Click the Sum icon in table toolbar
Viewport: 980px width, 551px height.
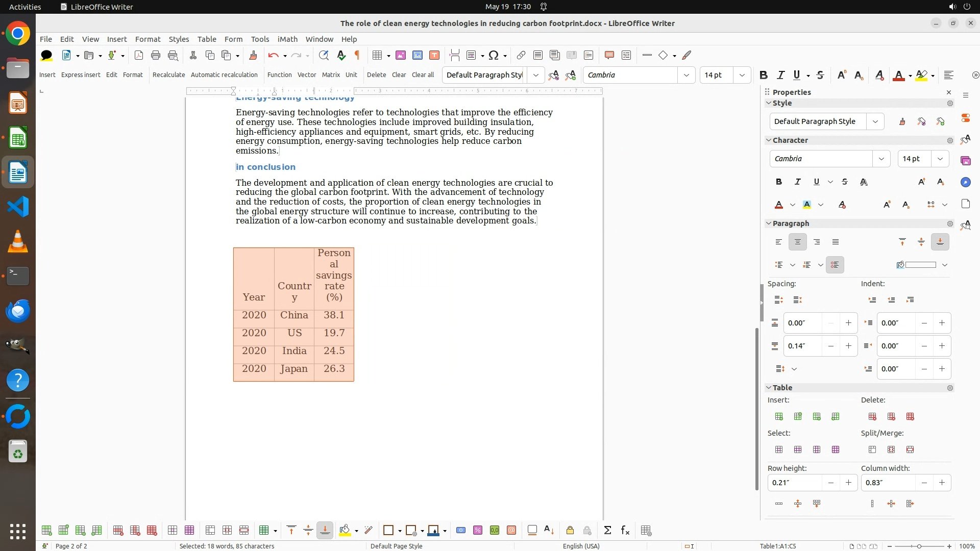pyautogui.click(x=607, y=530)
